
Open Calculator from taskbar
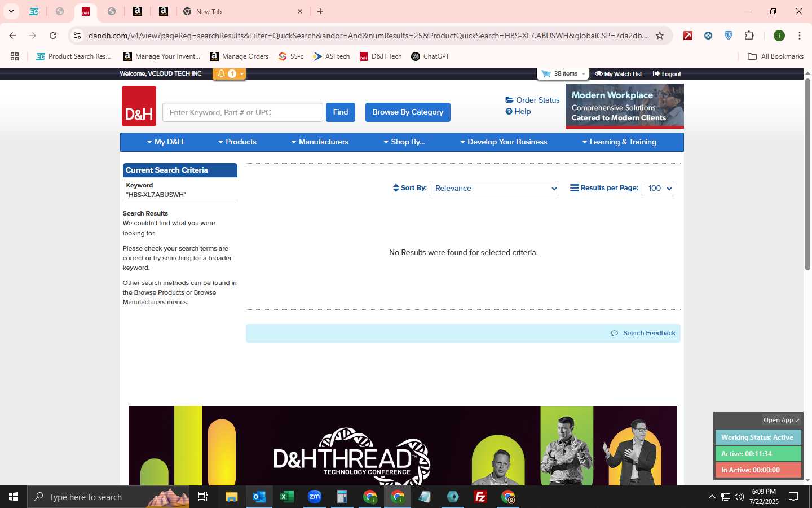coord(342,497)
